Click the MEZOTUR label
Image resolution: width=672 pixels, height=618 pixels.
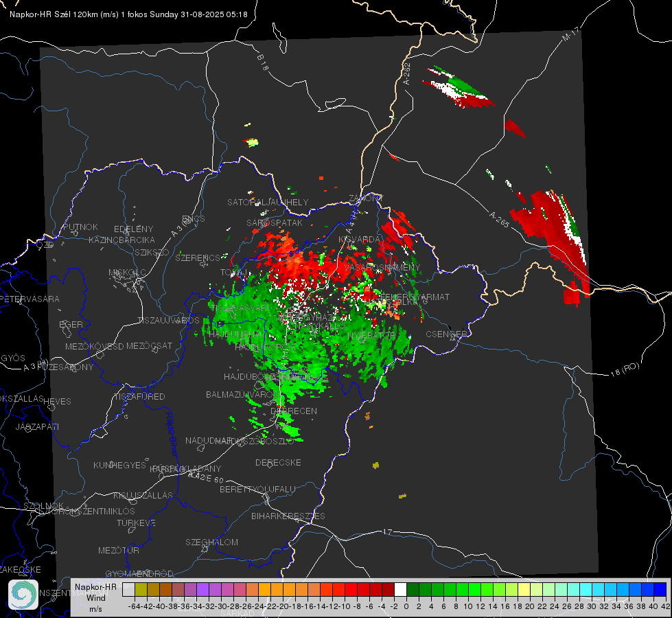coord(119,550)
